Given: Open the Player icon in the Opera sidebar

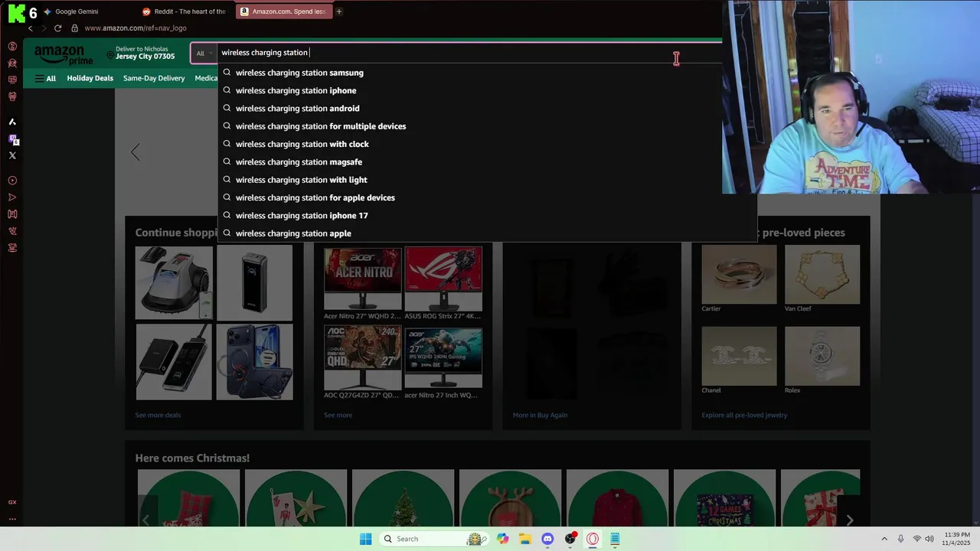Looking at the screenshot, I should [x=12, y=181].
